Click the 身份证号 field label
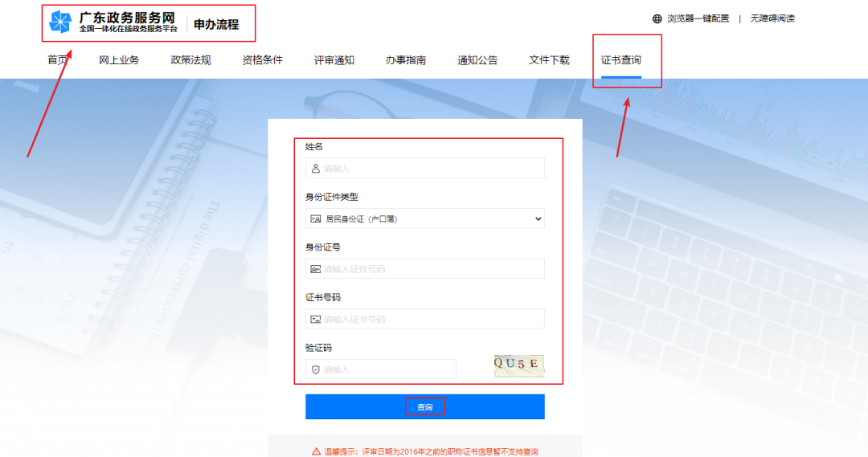Image resolution: width=868 pixels, height=457 pixels. pyautogui.click(x=323, y=247)
